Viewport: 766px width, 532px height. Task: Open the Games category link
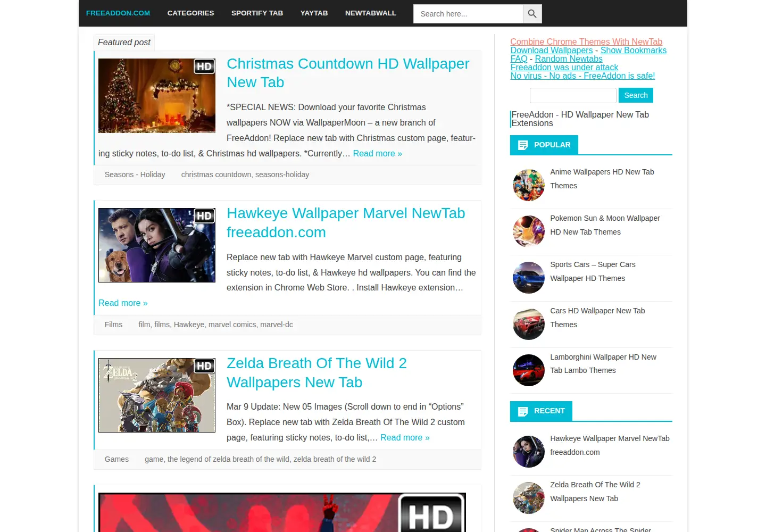116,459
